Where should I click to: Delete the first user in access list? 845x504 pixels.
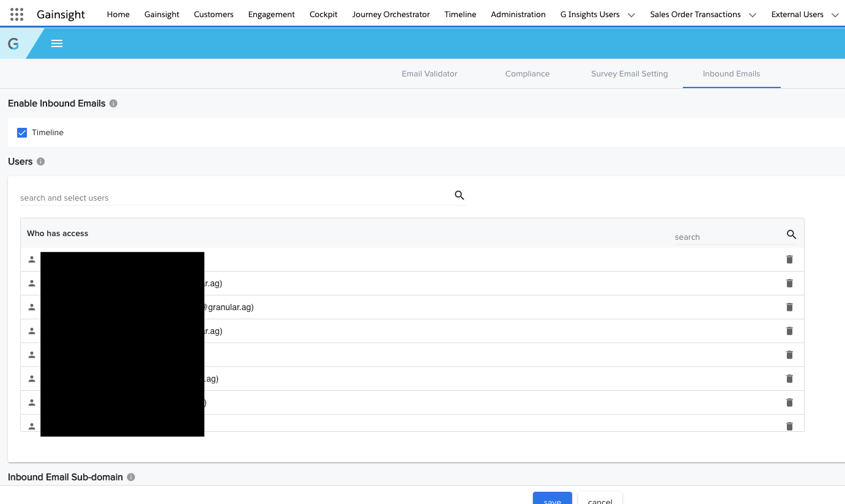pyautogui.click(x=789, y=259)
